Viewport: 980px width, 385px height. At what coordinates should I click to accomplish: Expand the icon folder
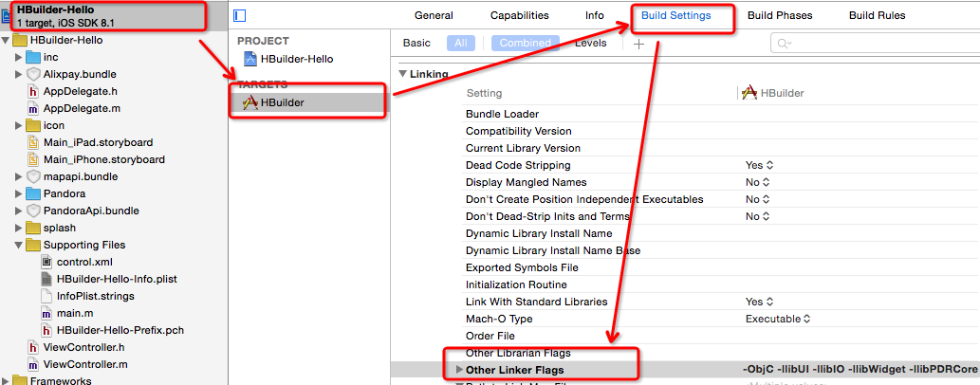coord(19,125)
